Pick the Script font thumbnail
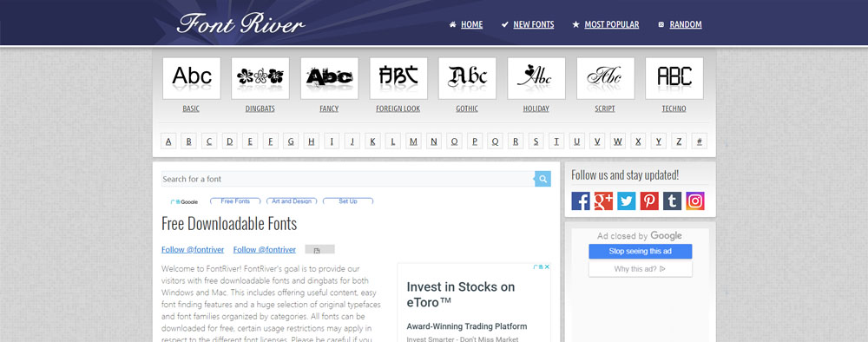The height and width of the screenshot is (342, 868). point(606,78)
